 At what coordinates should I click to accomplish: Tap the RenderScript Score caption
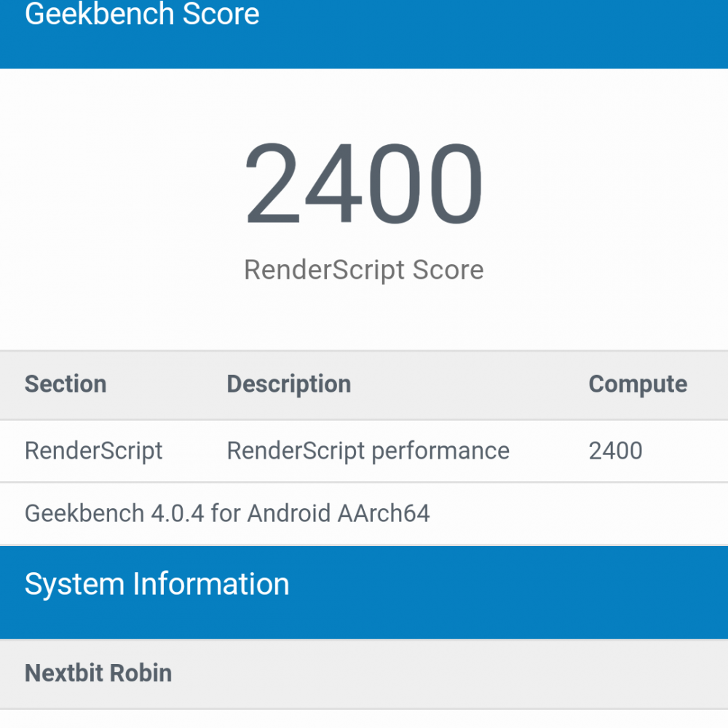tap(364, 270)
